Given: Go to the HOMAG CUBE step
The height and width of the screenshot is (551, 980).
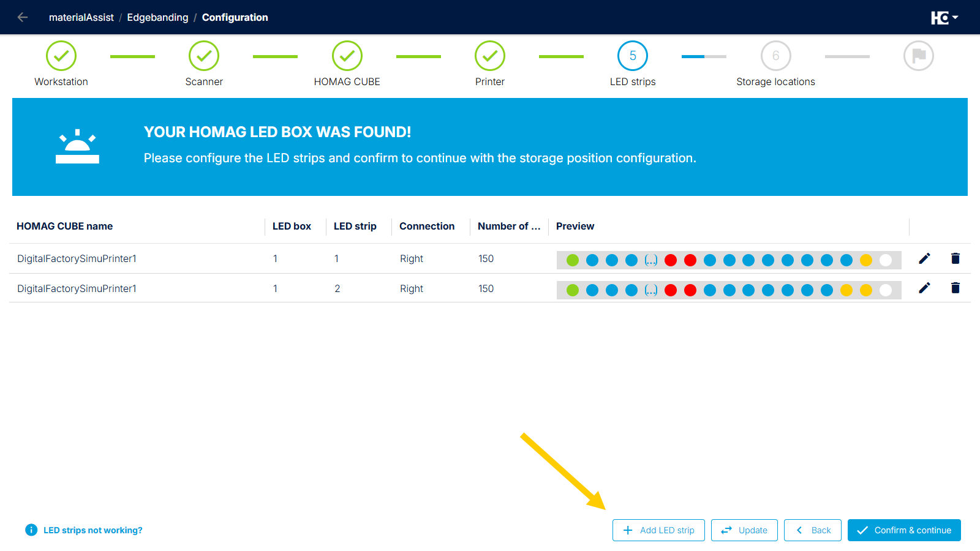Looking at the screenshot, I should 347,56.
